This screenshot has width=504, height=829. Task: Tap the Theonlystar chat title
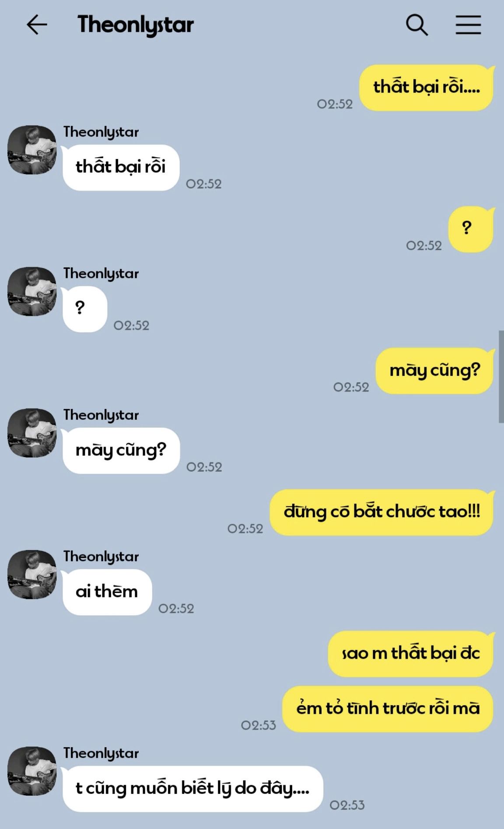pyautogui.click(x=136, y=25)
